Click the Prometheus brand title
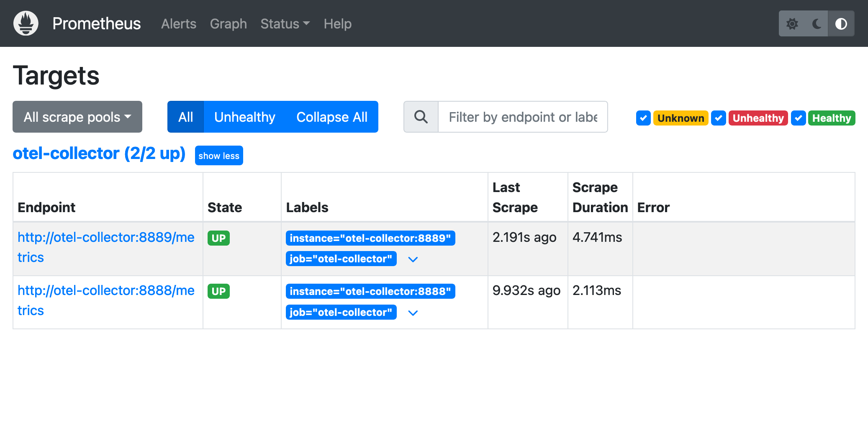868x441 pixels. click(97, 24)
